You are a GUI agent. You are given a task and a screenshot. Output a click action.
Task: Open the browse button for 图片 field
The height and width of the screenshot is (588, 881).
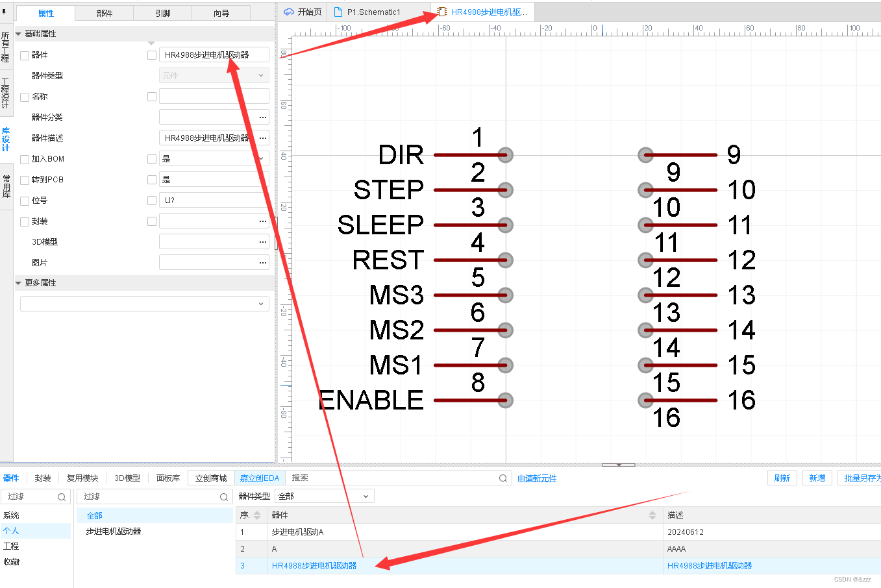tap(263, 262)
